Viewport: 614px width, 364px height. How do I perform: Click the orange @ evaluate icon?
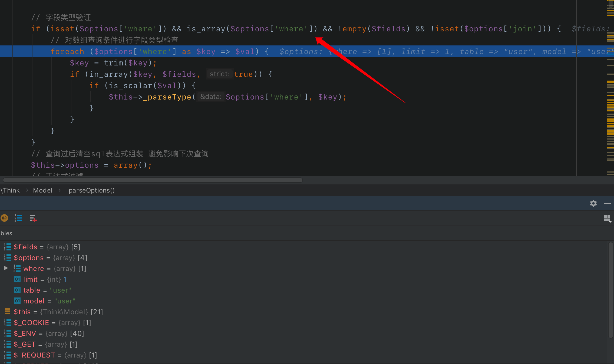tap(4, 218)
